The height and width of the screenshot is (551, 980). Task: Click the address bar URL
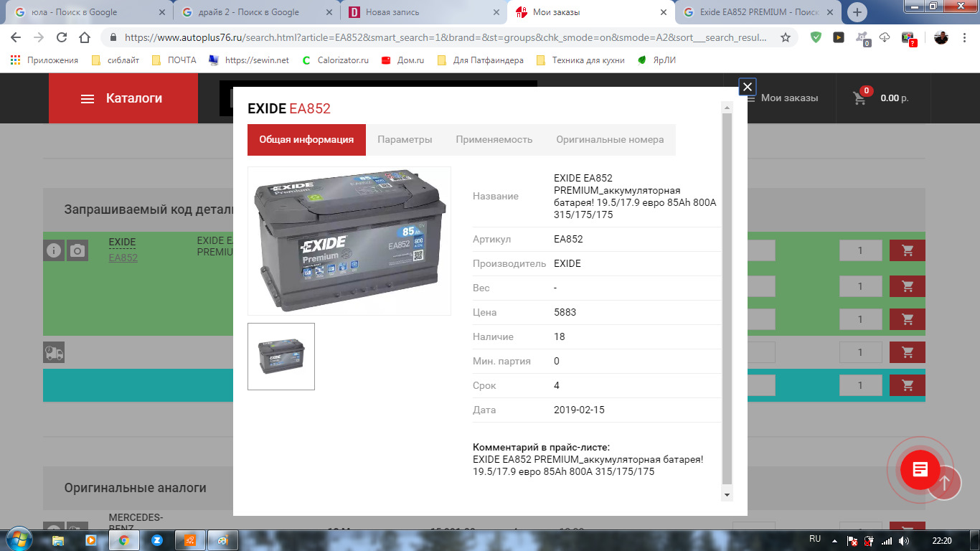[445, 37]
